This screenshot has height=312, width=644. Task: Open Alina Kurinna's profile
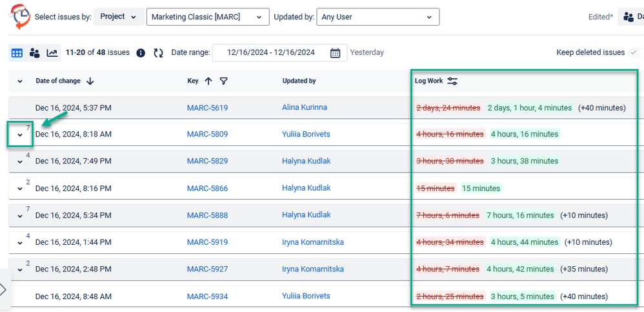coord(305,107)
